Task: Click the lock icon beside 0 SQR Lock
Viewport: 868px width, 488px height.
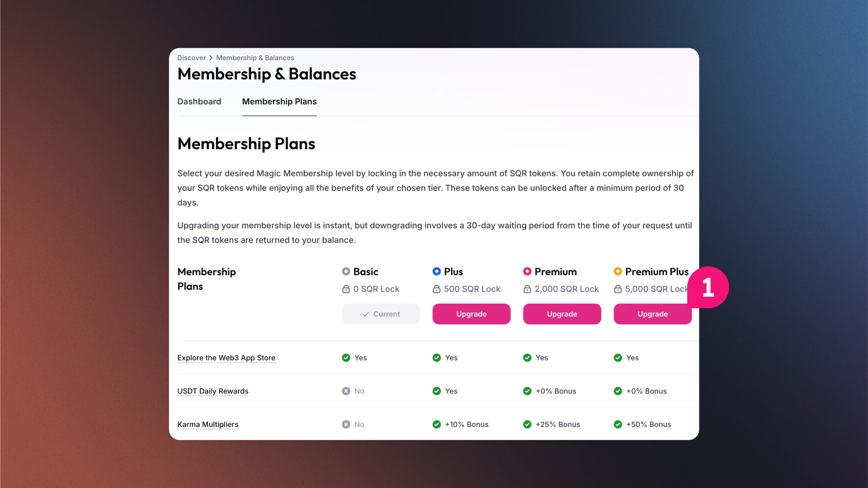Action: 346,289
